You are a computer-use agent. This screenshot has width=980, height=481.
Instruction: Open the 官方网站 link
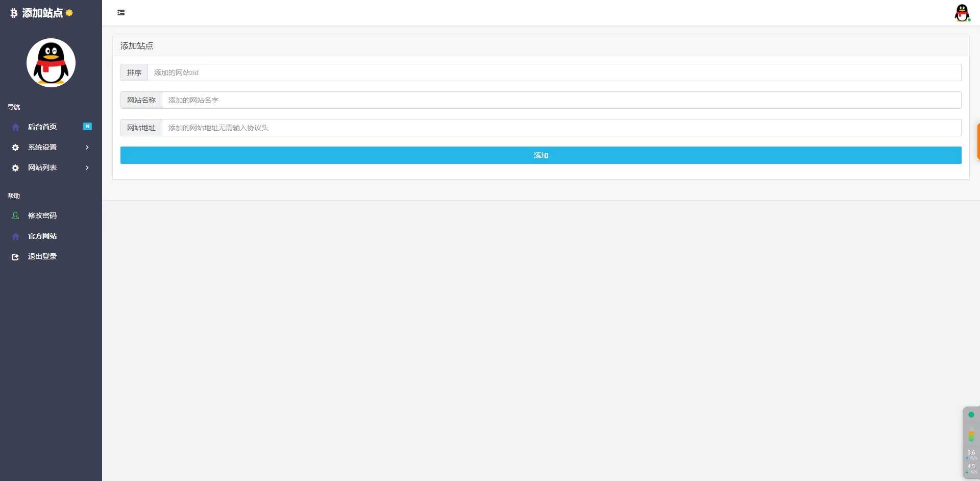[x=42, y=236]
